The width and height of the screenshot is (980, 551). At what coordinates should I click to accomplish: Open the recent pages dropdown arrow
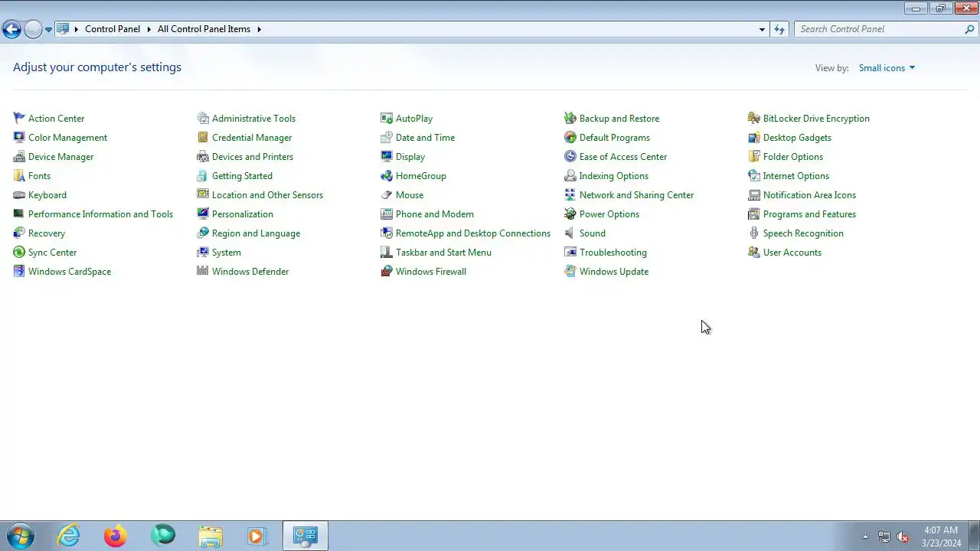coord(48,30)
